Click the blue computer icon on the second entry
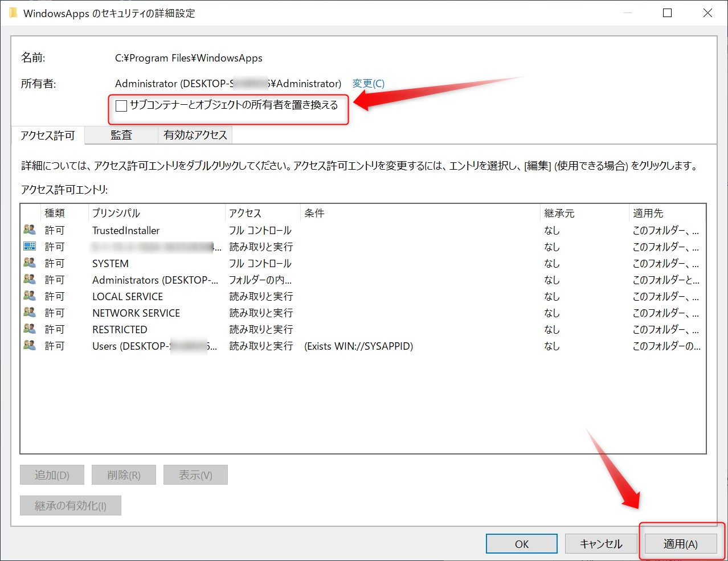 30,247
